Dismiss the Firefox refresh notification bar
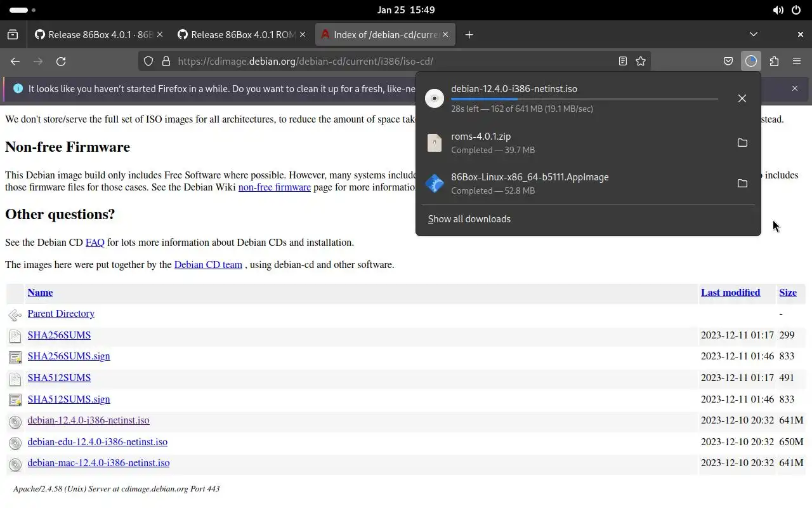This screenshot has width=812, height=508. 794,89
